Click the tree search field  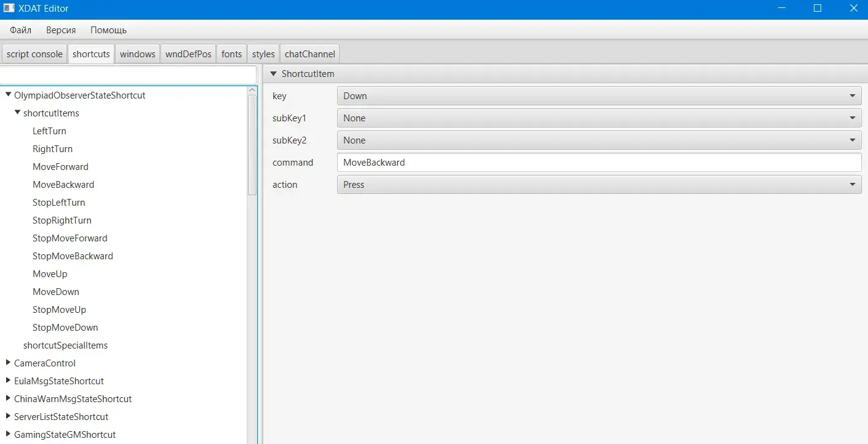tap(128, 75)
